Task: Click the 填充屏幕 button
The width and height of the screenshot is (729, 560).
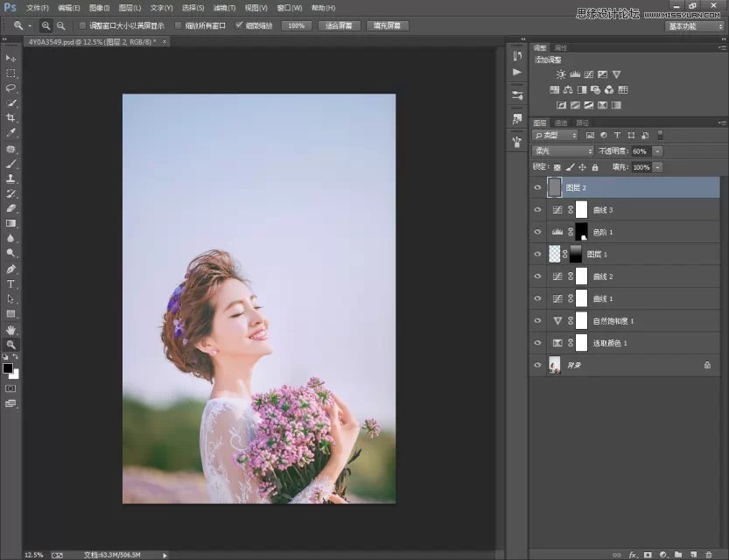Action: tap(387, 25)
